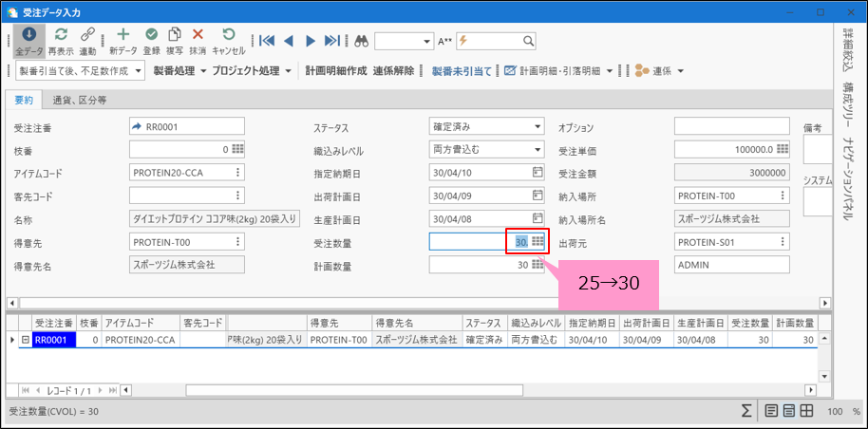Screen dimensions: 868x429
Task: Click the 受注注番 jump arrow icon
Action: pos(137,126)
